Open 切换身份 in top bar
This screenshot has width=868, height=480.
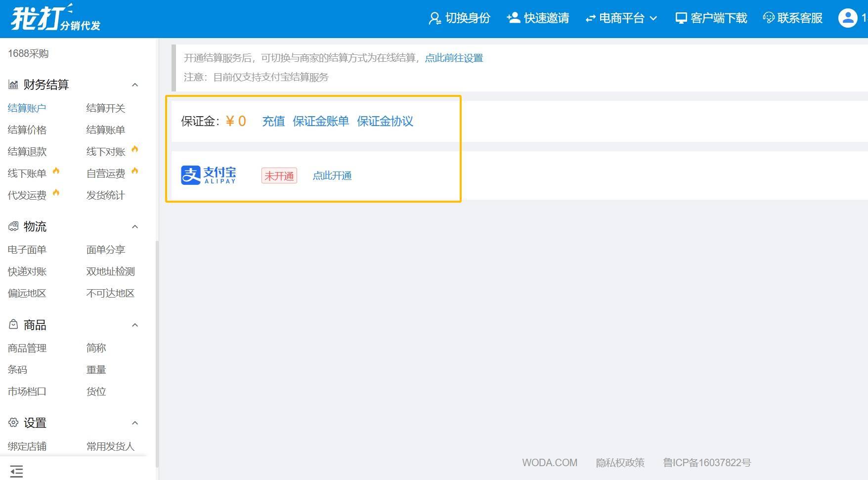pos(459,18)
